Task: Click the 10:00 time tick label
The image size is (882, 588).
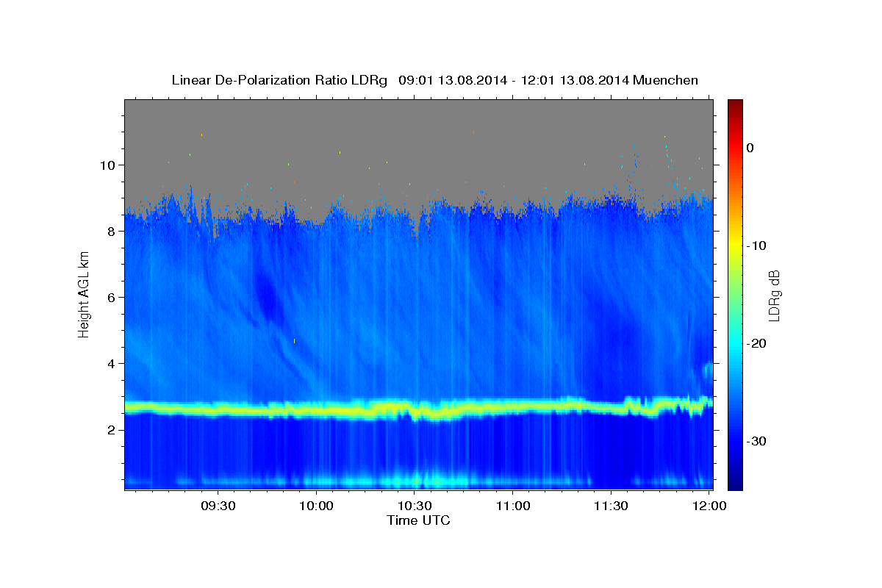Action: pyautogui.click(x=317, y=506)
